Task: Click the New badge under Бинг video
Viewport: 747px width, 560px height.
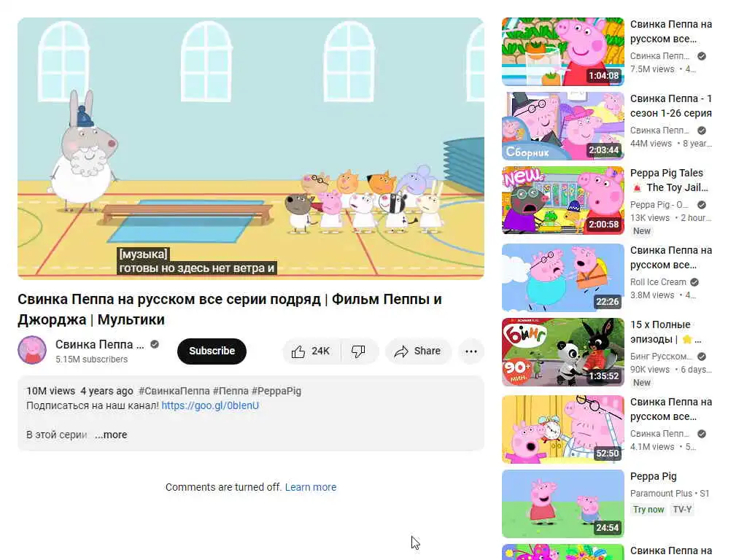Action: click(641, 383)
